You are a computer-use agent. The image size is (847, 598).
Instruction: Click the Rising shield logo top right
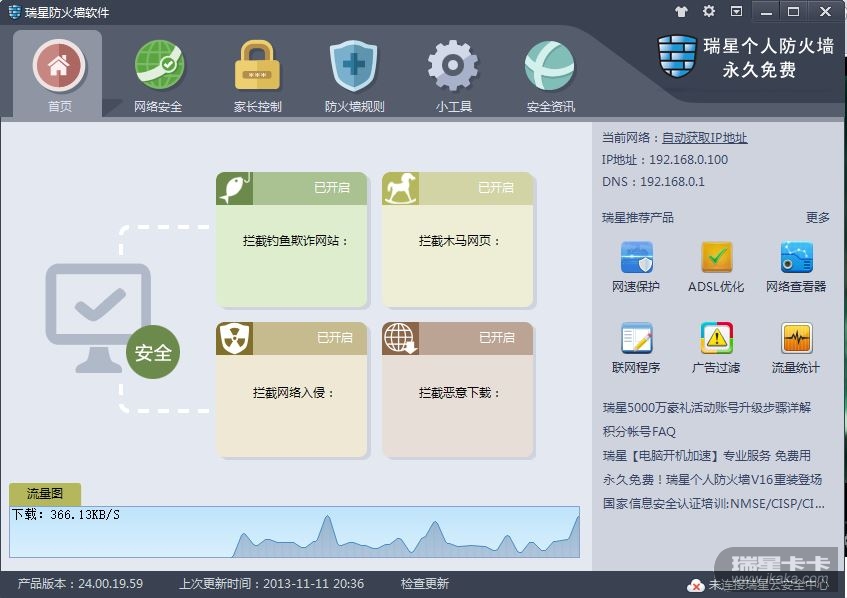(677, 56)
